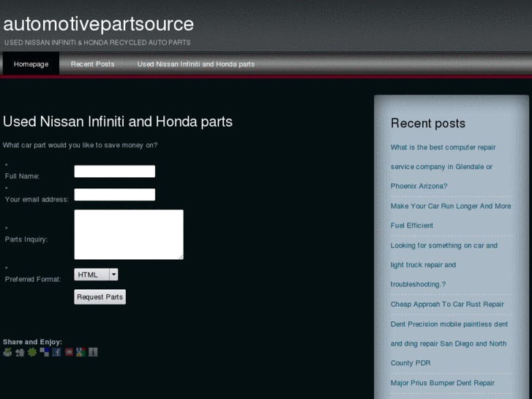Click the red Mixx share icon
Image resolution: width=532 pixels, height=399 pixels.
(x=69, y=352)
